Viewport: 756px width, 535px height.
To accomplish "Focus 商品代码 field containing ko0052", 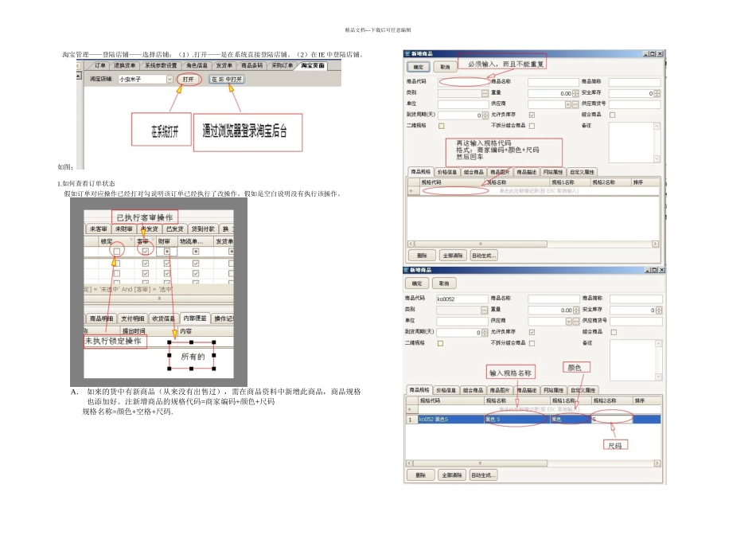I will click(462, 299).
